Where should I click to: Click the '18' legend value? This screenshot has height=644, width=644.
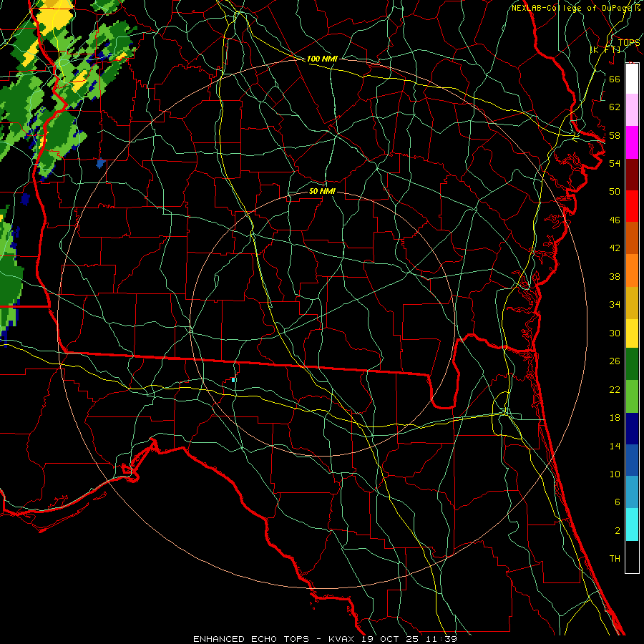click(615, 418)
